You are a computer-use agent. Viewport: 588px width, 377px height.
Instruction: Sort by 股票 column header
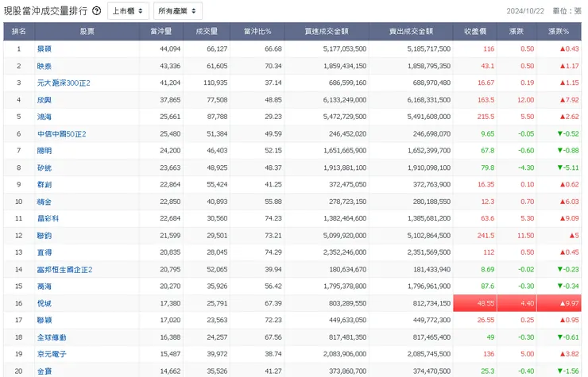tap(87, 32)
